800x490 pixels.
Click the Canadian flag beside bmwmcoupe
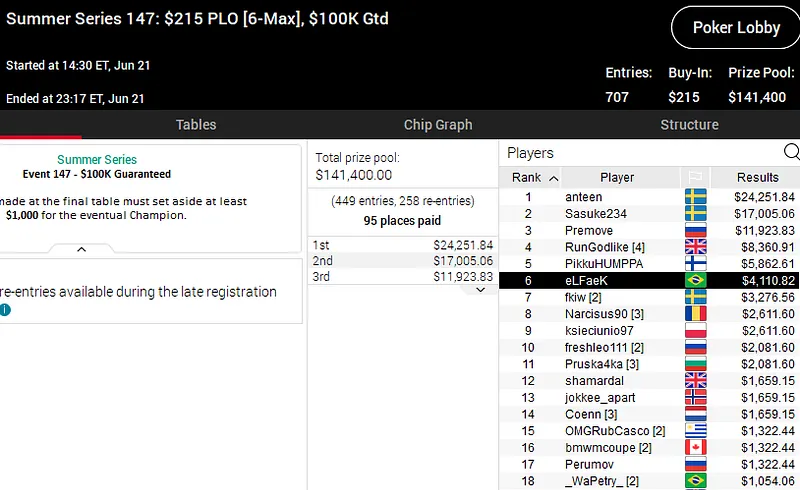(x=695, y=448)
